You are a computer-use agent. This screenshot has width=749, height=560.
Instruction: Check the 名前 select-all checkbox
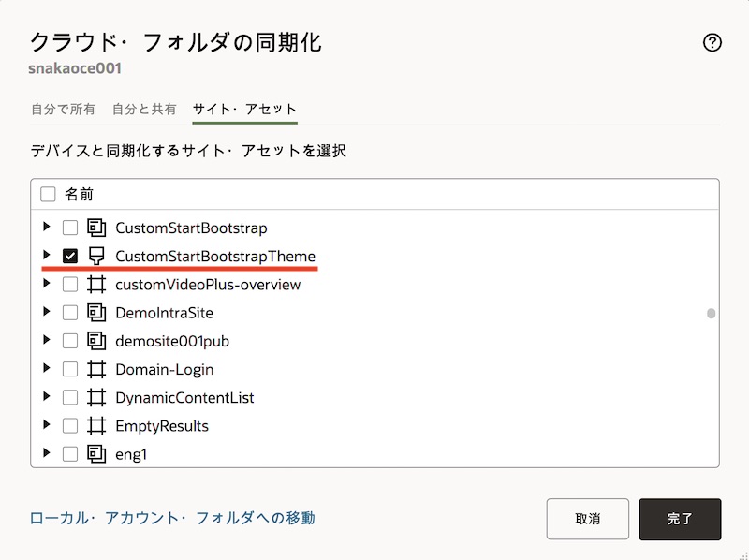49,195
